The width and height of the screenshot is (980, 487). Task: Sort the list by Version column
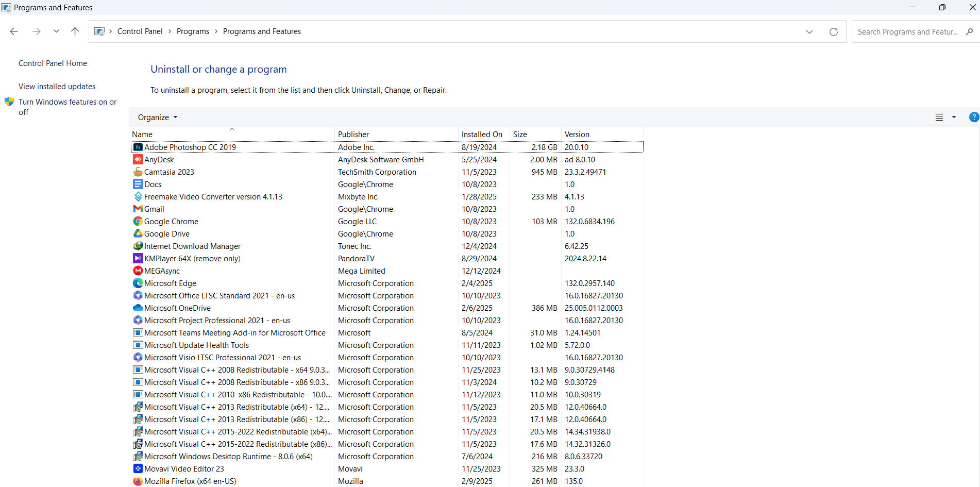(x=603, y=135)
